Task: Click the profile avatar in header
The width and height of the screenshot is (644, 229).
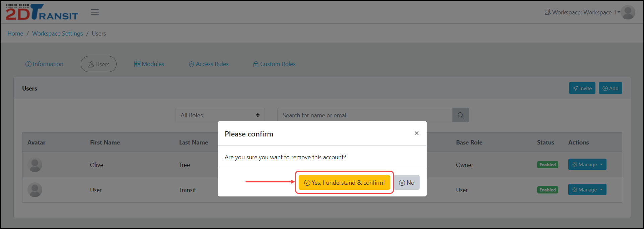Action: 628,12
